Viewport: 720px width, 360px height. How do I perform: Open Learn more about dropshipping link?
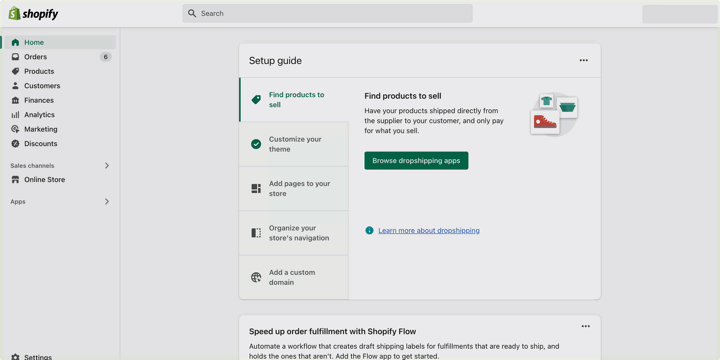[429, 231]
